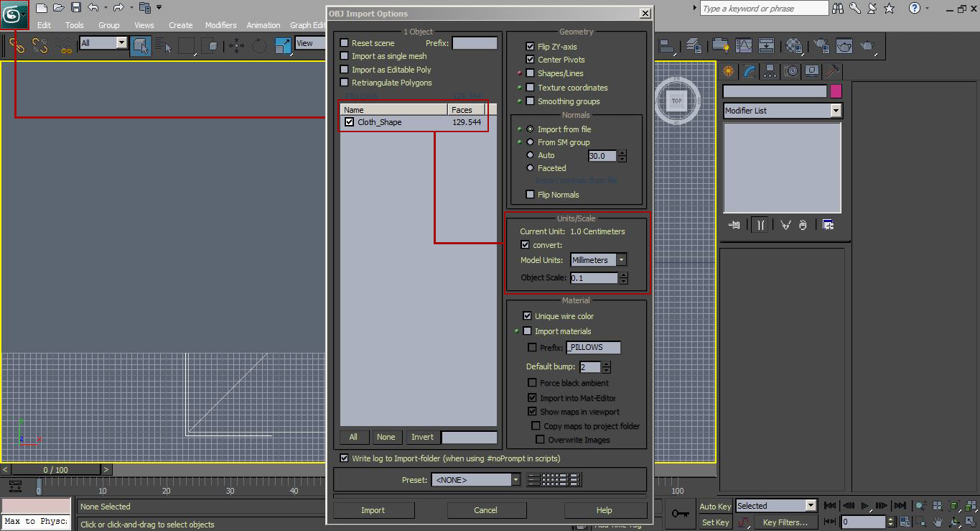The width and height of the screenshot is (980, 531).
Task: Click the Select and Scale tool
Action: [283, 47]
